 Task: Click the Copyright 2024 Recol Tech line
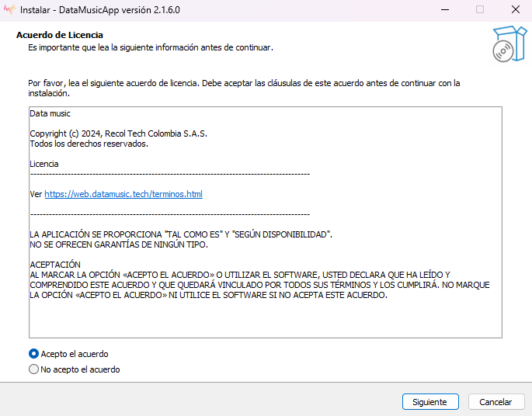point(118,133)
